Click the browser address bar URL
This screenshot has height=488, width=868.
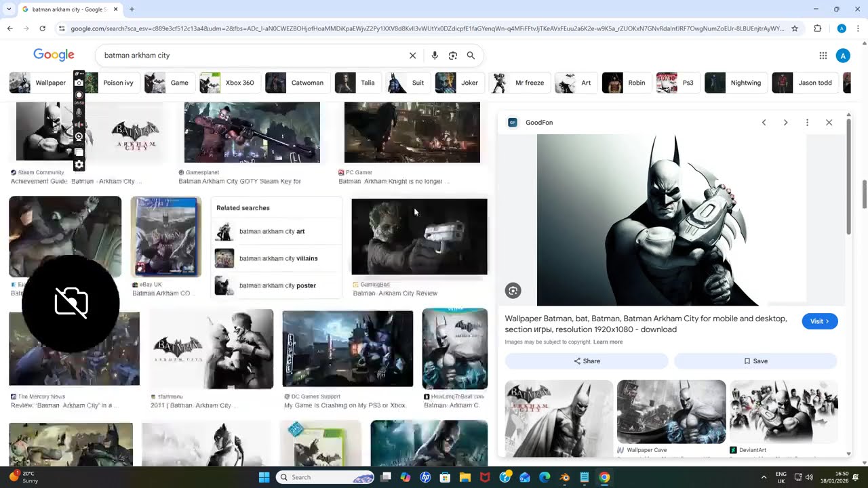pos(427,28)
